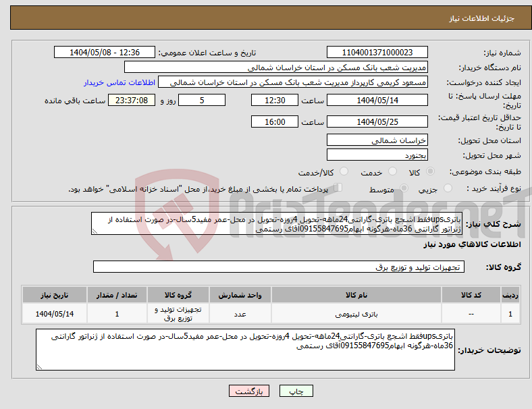Click the نام کالا column header
Screen dimensions: 532x409
[356, 295]
